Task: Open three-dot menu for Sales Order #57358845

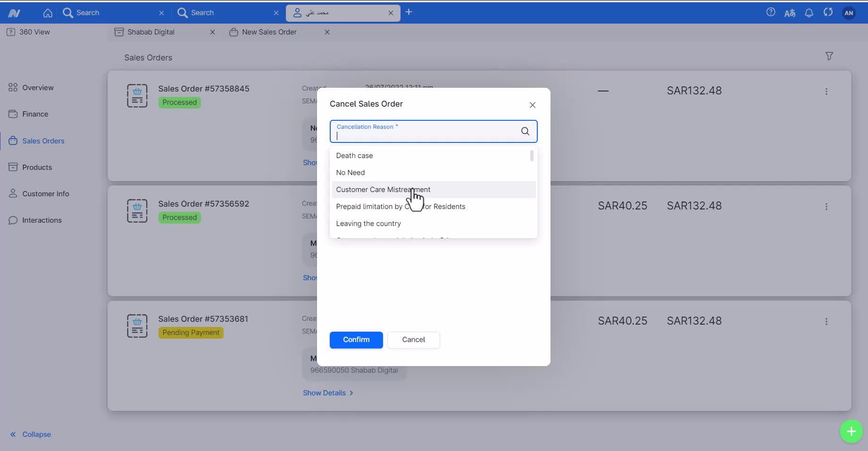Action: (826, 92)
